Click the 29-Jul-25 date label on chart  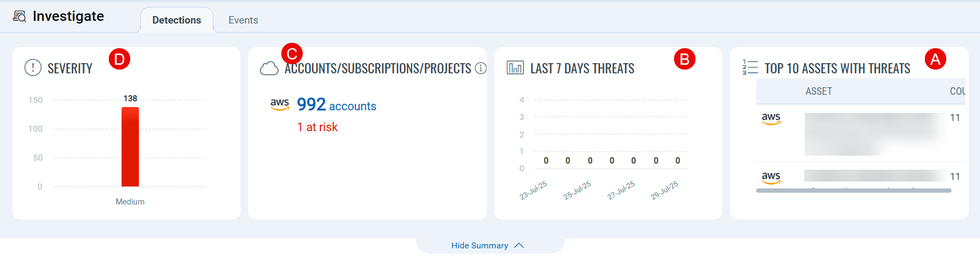tap(664, 191)
